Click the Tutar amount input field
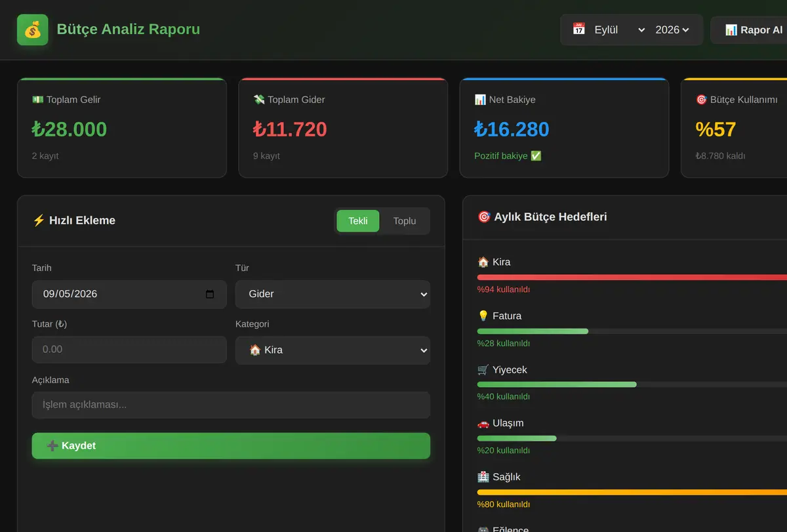 (x=129, y=350)
